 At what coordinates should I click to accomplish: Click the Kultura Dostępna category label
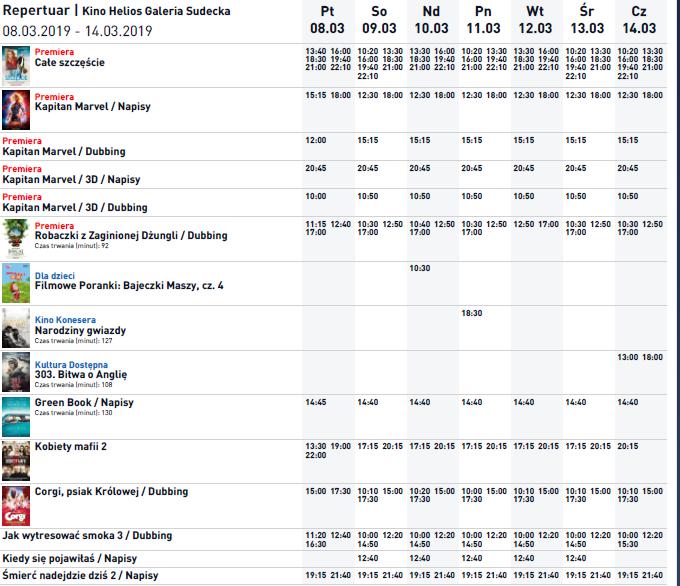coord(72,365)
